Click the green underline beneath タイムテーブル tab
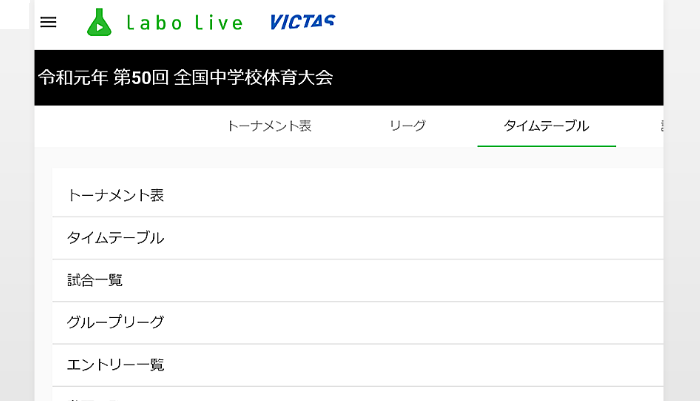 click(x=546, y=146)
